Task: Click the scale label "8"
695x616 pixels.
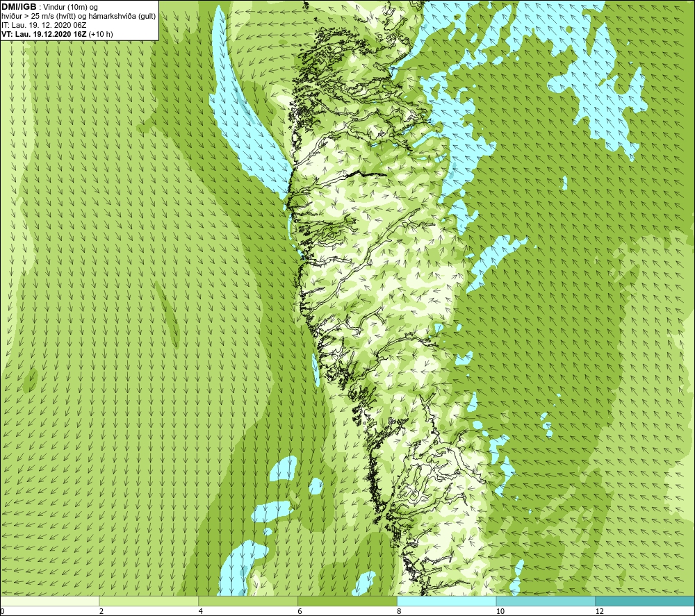Action: click(400, 611)
